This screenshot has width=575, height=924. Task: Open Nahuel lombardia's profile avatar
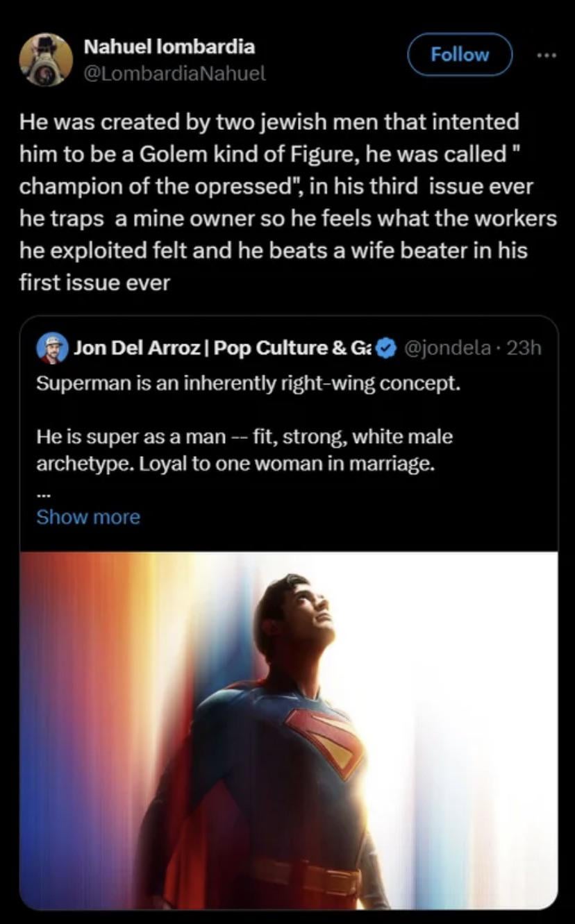pos(46,60)
